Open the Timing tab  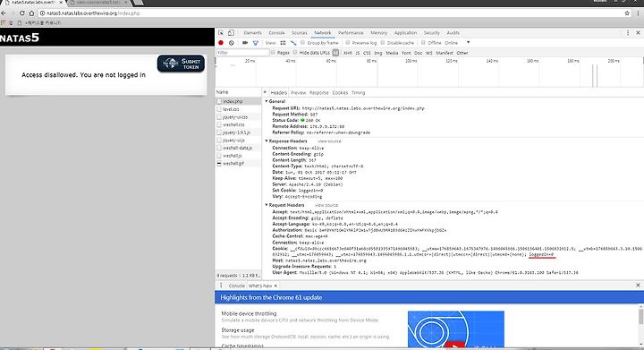point(358,93)
